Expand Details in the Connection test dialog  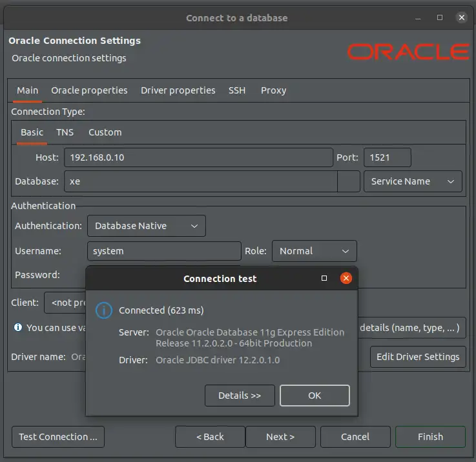tap(240, 396)
